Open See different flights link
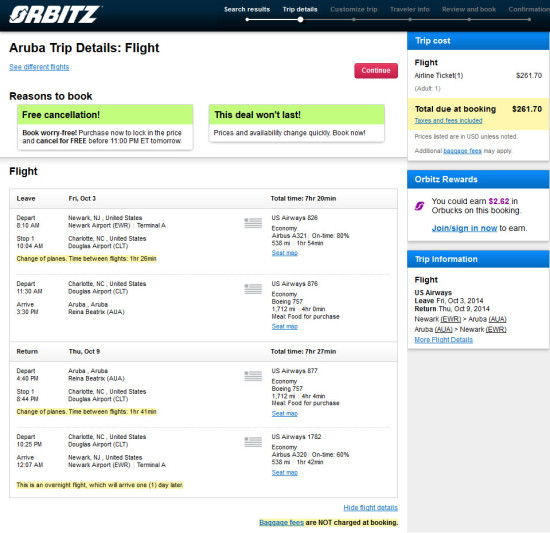Screen dimensions: 550x533 tap(39, 67)
